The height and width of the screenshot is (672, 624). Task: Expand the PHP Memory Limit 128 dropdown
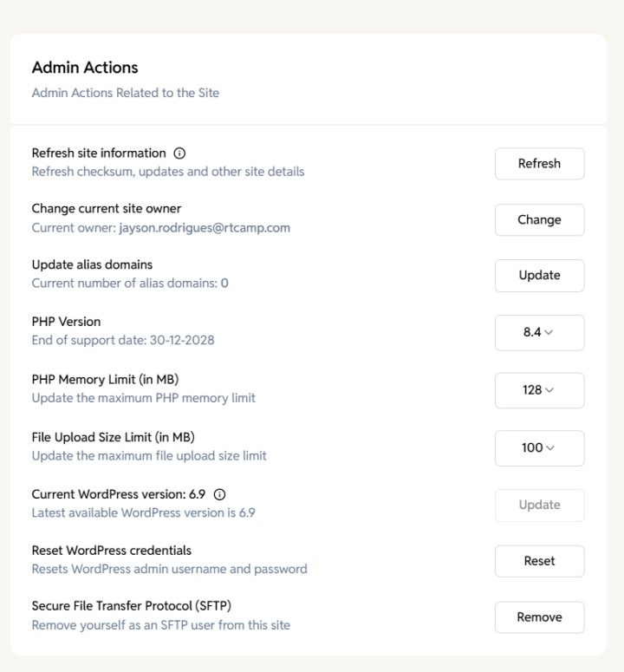coord(539,390)
